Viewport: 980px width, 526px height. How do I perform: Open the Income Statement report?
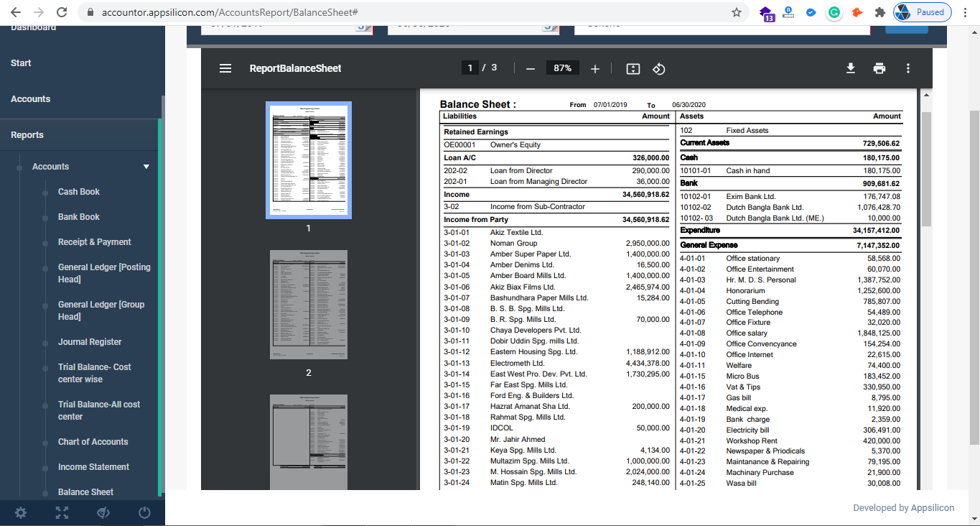[93, 467]
